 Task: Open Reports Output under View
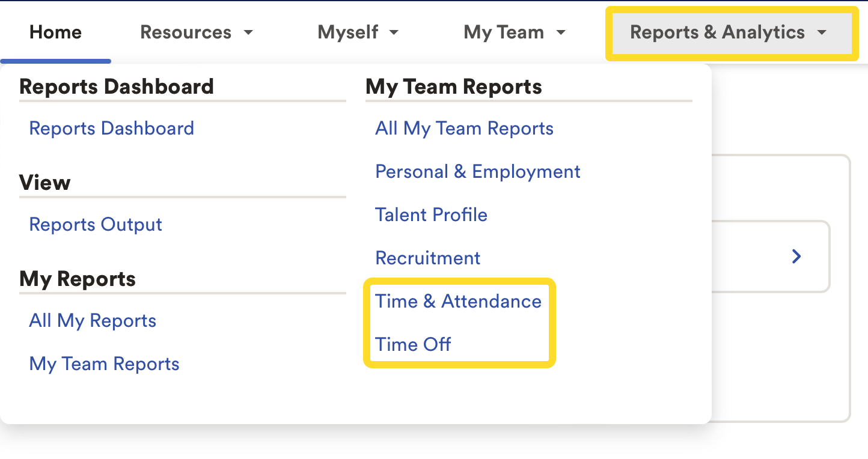[96, 225]
